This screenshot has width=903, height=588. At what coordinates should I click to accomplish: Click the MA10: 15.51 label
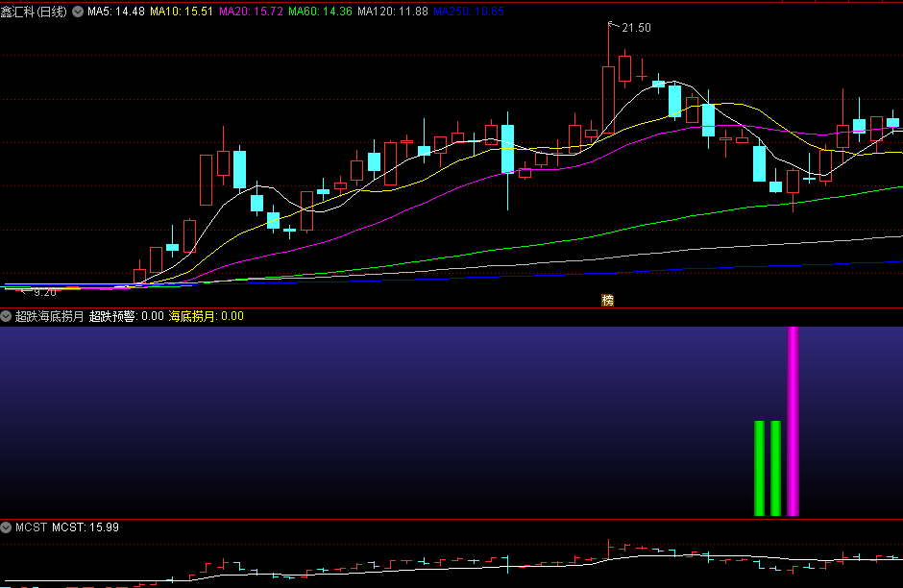coord(182,12)
